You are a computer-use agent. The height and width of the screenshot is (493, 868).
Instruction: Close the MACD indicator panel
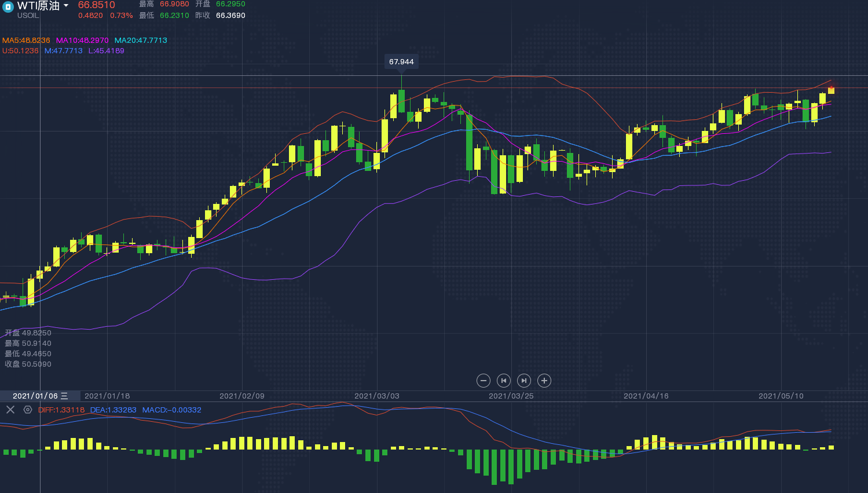(10, 410)
